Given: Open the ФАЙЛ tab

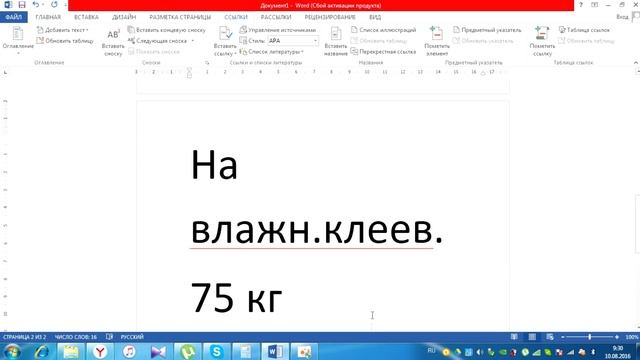Looking at the screenshot, I should pos(13,17).
